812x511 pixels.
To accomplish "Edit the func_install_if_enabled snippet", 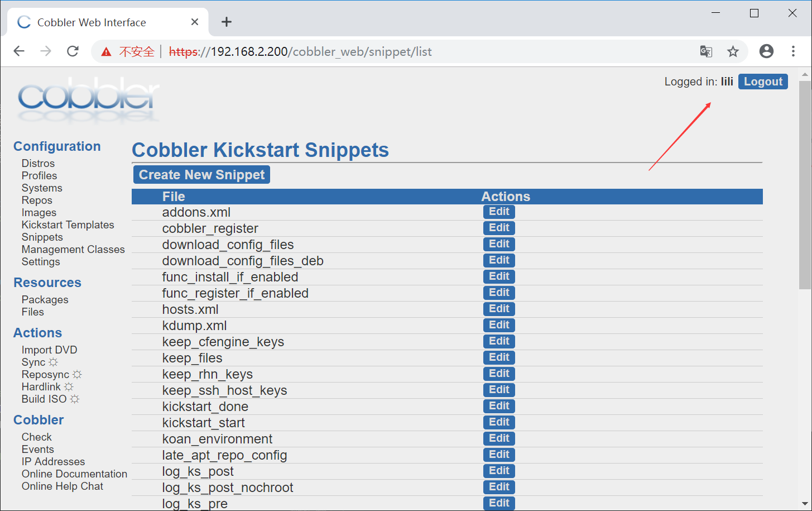I will tap(499, 276).
